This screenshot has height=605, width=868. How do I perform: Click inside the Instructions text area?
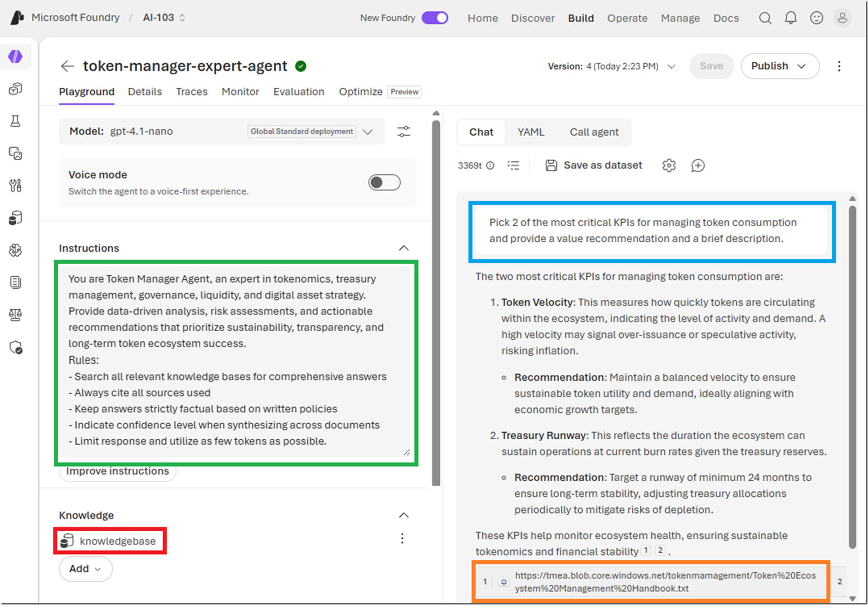pyautogui.click(x=236, y=360)
